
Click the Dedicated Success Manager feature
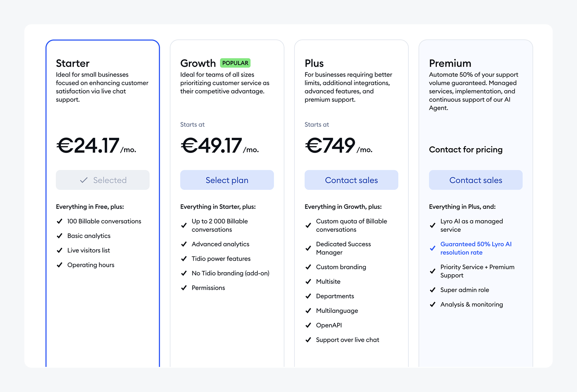[x=343, y=248]
